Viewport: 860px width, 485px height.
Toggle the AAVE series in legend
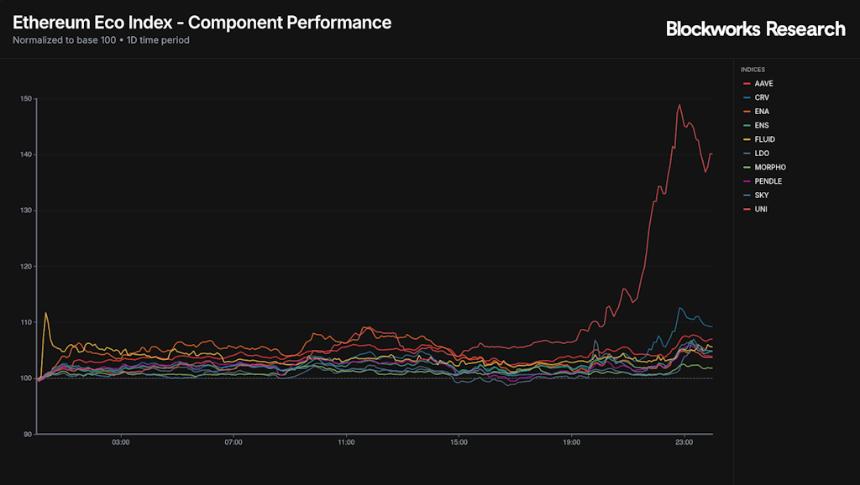coord(763,83)
